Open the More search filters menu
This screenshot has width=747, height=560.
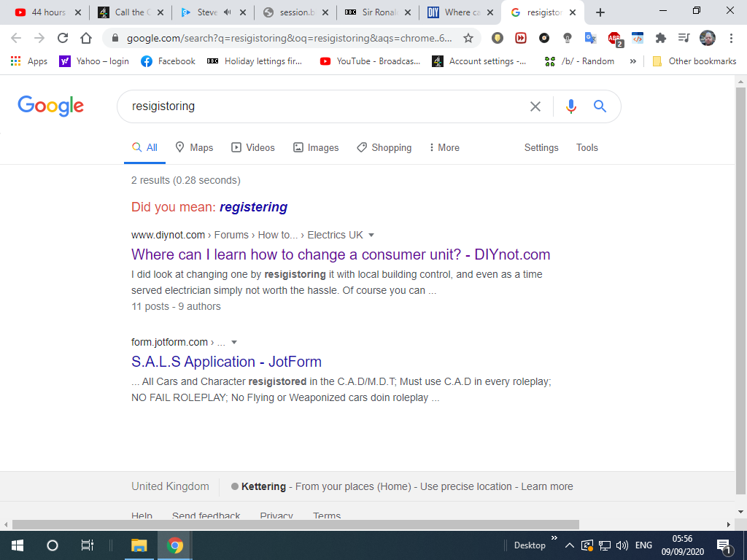(444, 147)
